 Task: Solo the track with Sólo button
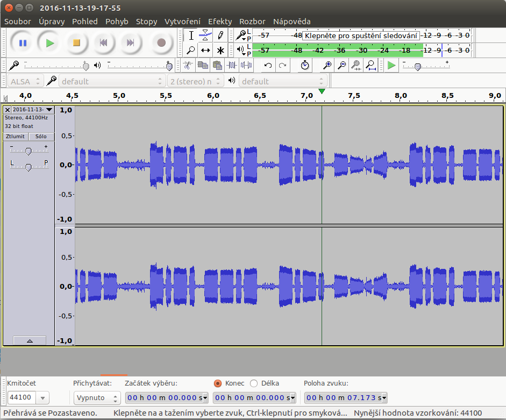pyautogui.click(x=41, y=137)
